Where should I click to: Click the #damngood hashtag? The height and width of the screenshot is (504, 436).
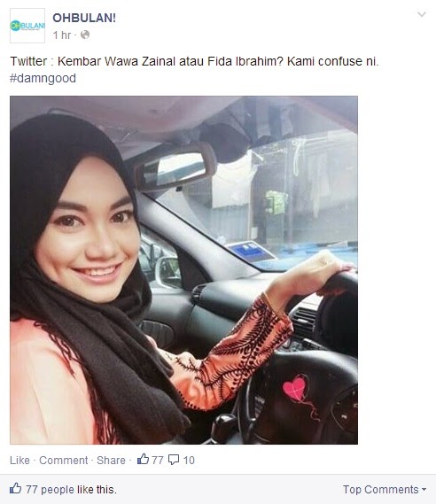(43, 79)
